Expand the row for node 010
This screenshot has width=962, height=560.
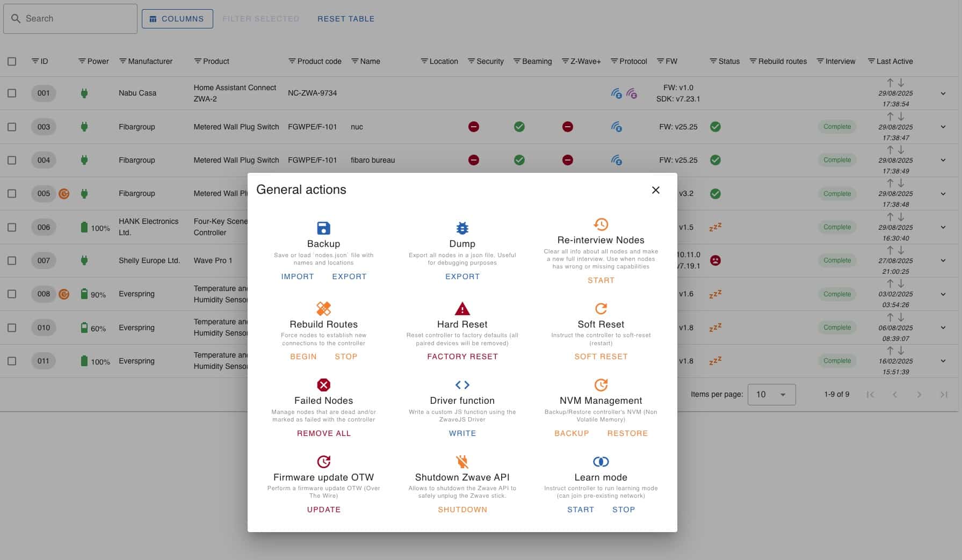pos(943,328)
